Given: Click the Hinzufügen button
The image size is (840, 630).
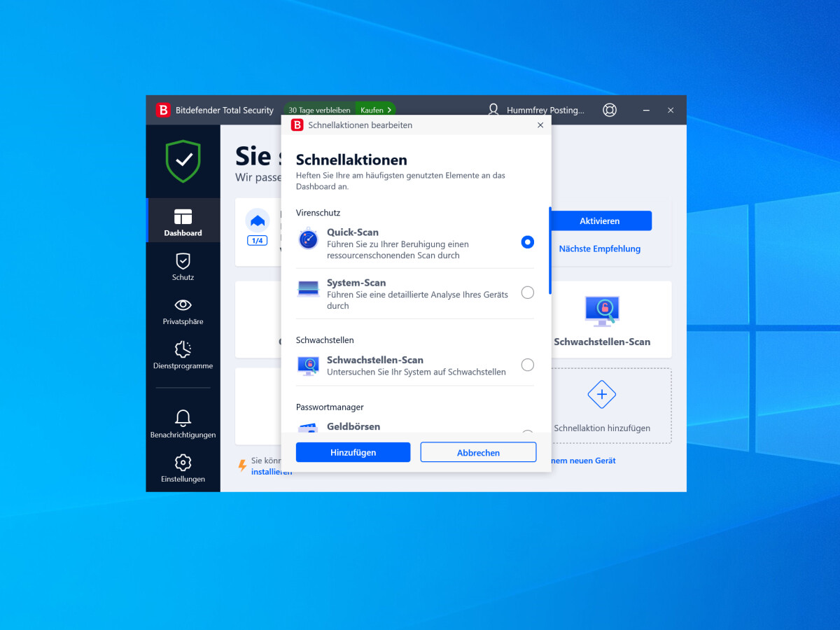Looking at the screenshot, I should pos(353,452).
